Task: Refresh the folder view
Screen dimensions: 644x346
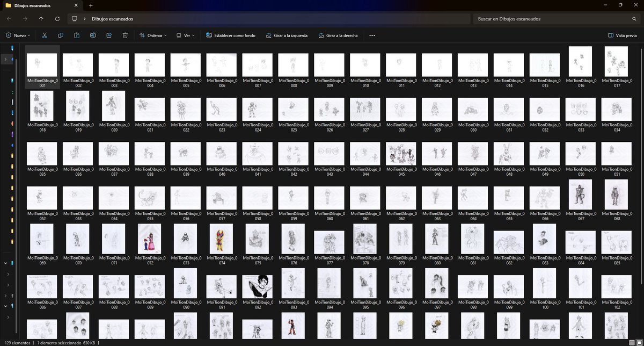Action: (x=57, y=19)
